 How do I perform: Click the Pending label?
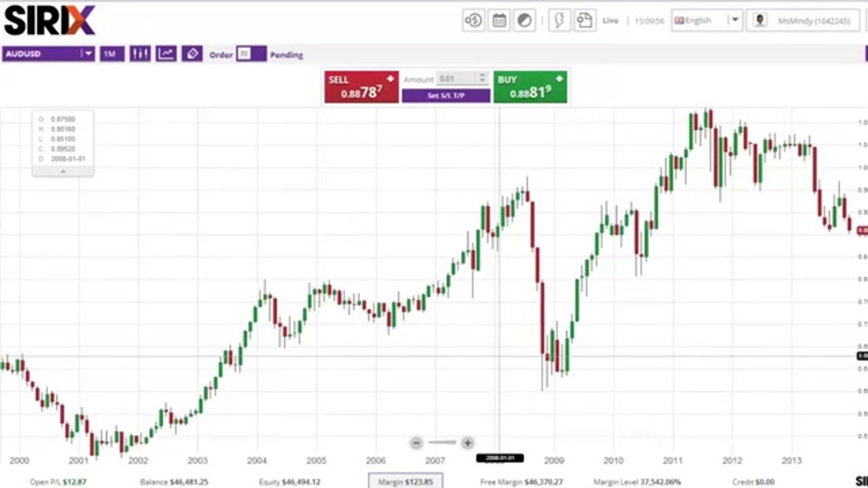click(x=286, y=55)
